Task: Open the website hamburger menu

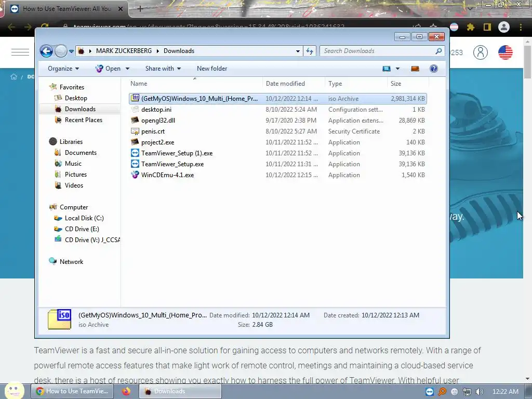Action: click(20, 52)
